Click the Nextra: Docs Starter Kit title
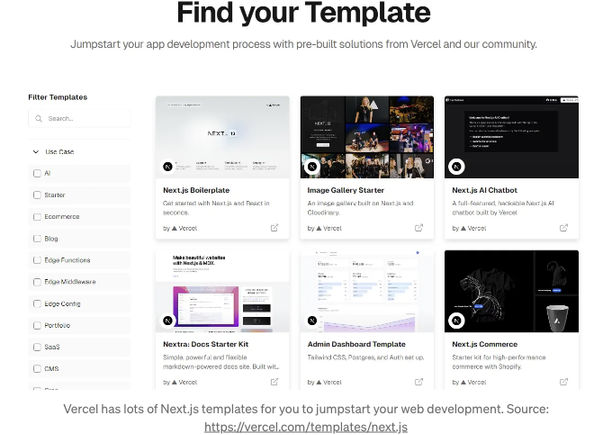Screen dimensions: 612x435 (206, 344)
